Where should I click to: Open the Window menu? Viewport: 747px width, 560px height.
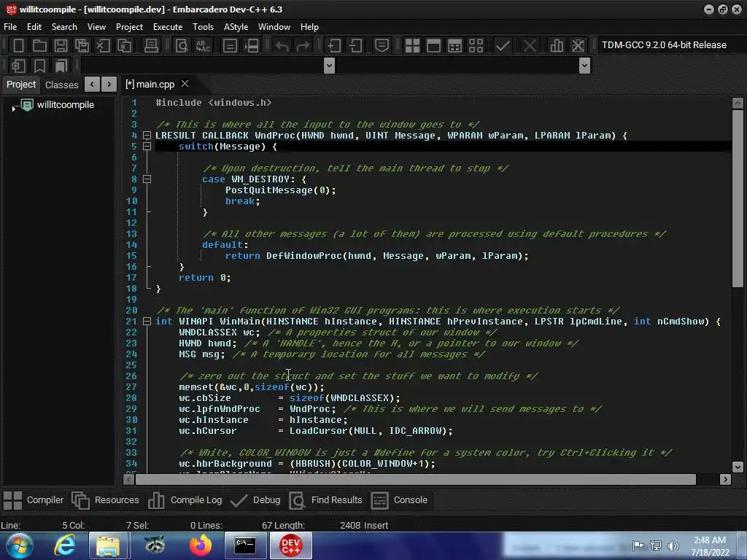[x=274, y=27]
